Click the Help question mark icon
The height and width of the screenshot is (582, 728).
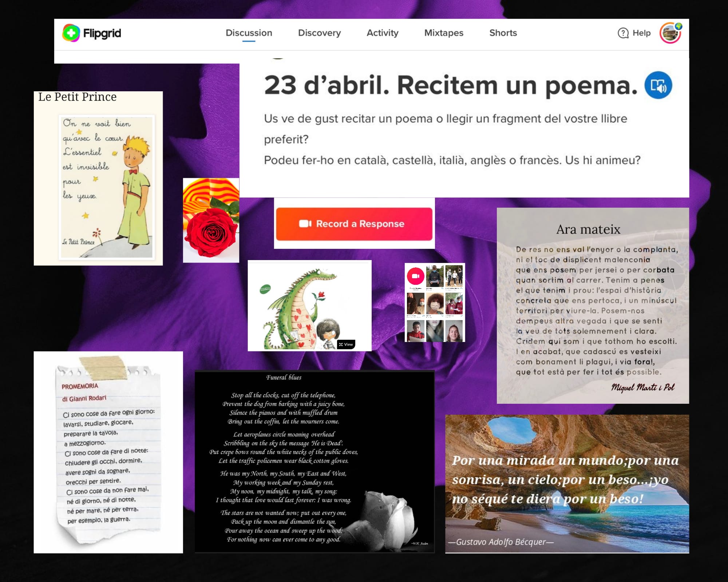point(623,33)
